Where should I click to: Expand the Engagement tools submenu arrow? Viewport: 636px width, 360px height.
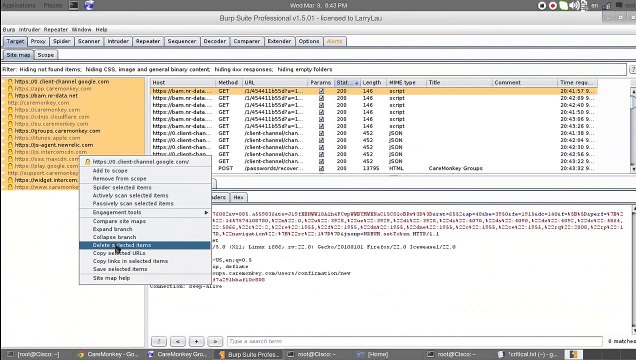click(206, 212)
